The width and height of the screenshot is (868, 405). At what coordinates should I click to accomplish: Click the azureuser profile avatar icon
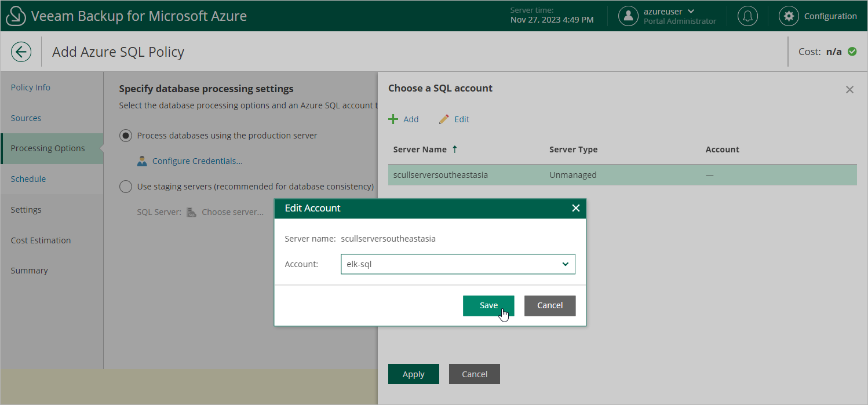pyautogui.click(x=628, y=16)
